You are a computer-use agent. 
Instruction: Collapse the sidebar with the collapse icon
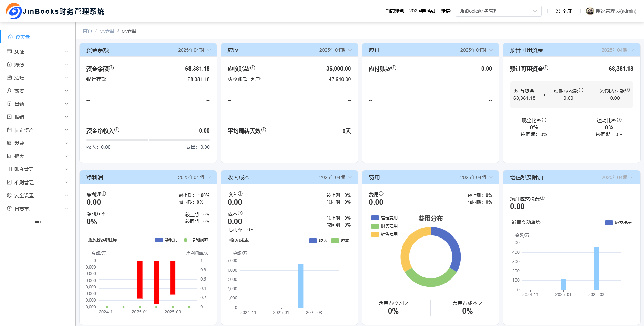coord(38,222)
